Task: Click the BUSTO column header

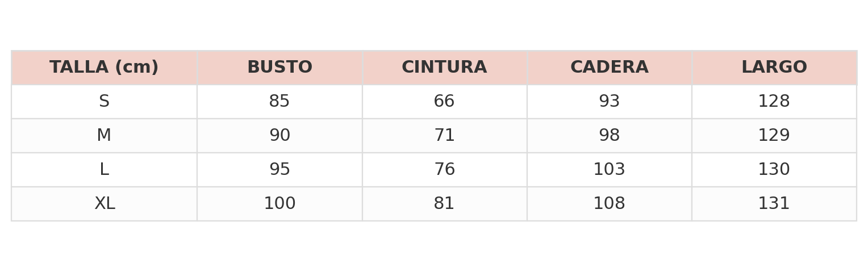Action: click(x=279, y=68)
